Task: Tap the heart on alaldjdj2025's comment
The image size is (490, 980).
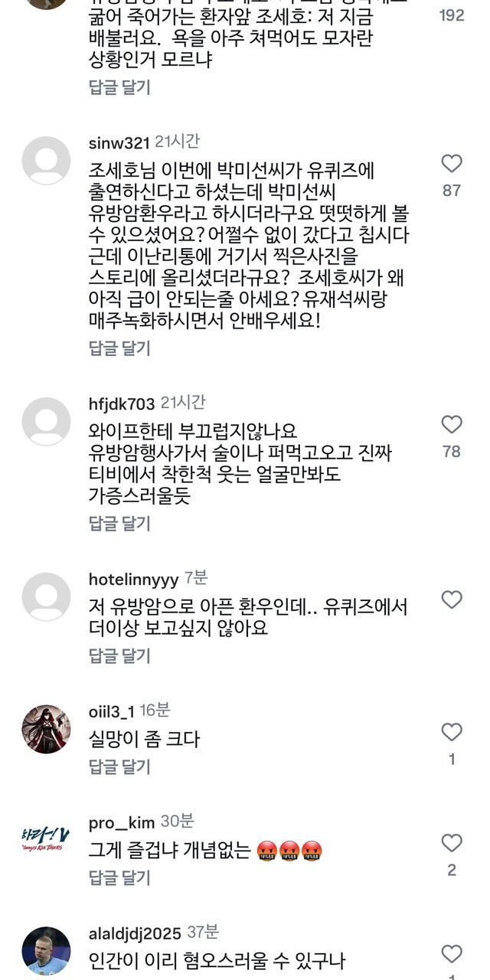Action: coord(452,954)
